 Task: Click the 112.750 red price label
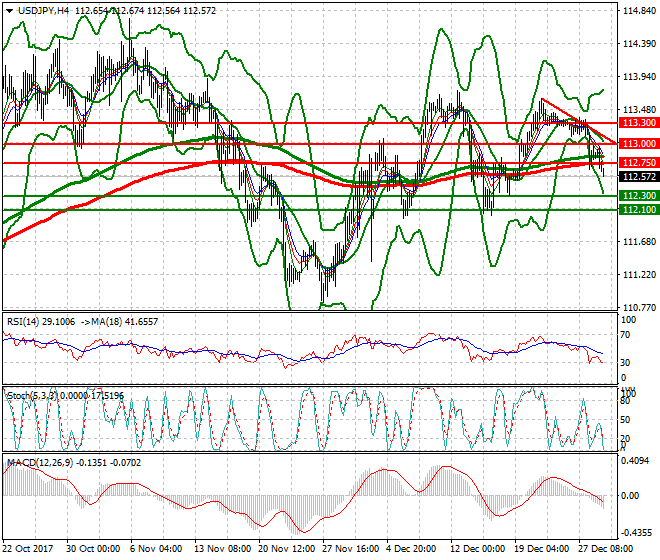pos(639,163)
